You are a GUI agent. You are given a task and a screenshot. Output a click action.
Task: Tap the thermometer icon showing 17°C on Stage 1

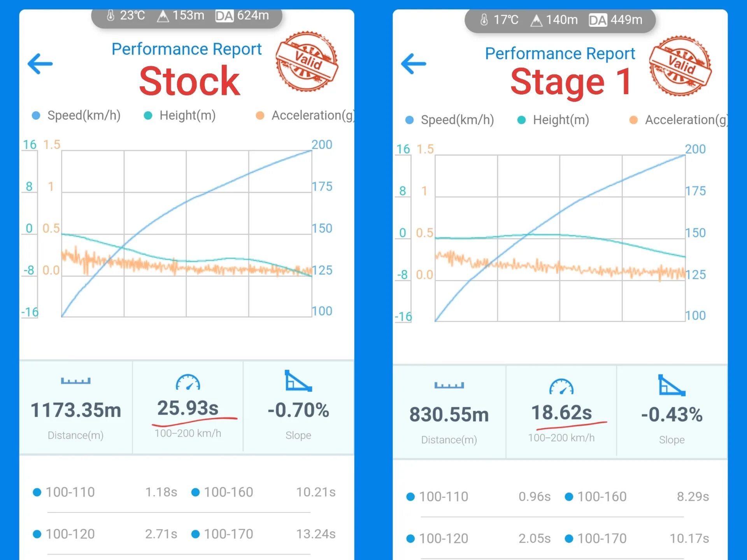[484, 20]
